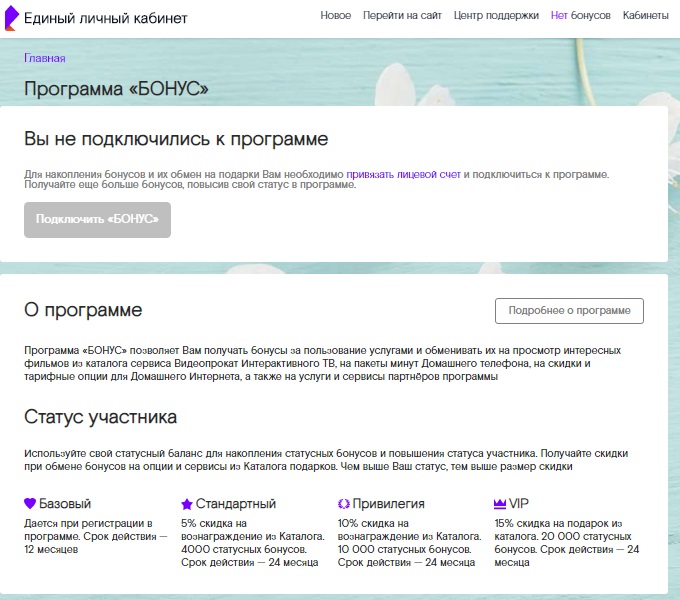
Task: Click the Статус участника heading
Action: pyautogui.click(x=100, y=417)
